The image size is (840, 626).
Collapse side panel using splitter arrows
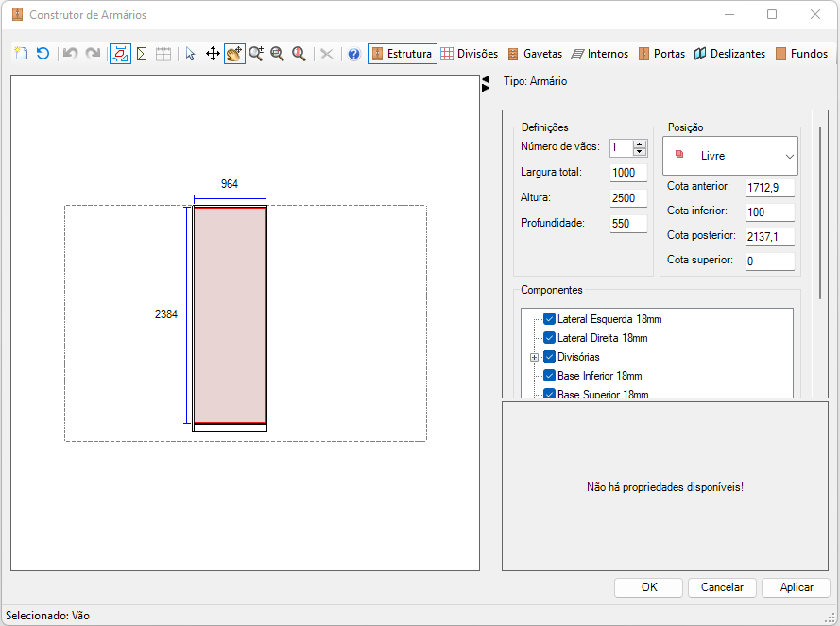[486, 83]
